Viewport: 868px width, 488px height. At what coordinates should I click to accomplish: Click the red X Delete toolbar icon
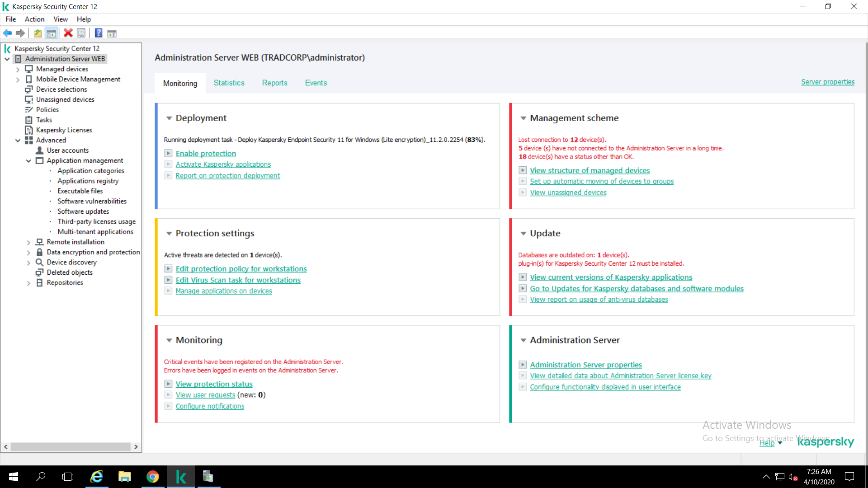68,33
